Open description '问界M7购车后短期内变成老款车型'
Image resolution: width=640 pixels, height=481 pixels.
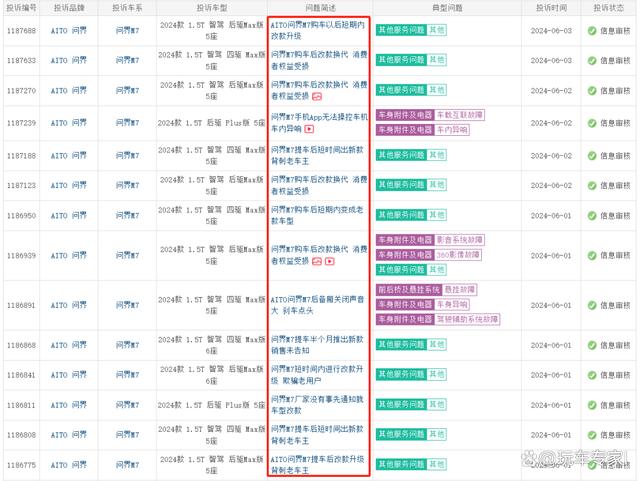[317, 215]
